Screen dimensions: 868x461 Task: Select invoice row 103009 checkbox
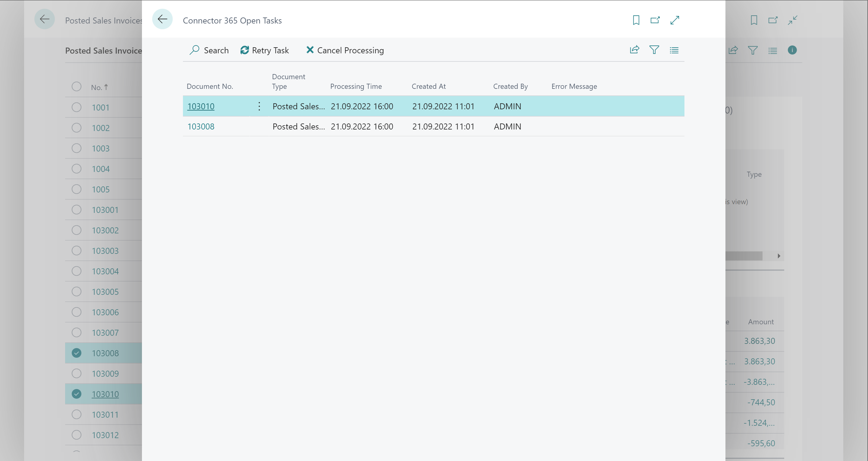[77, 373]
